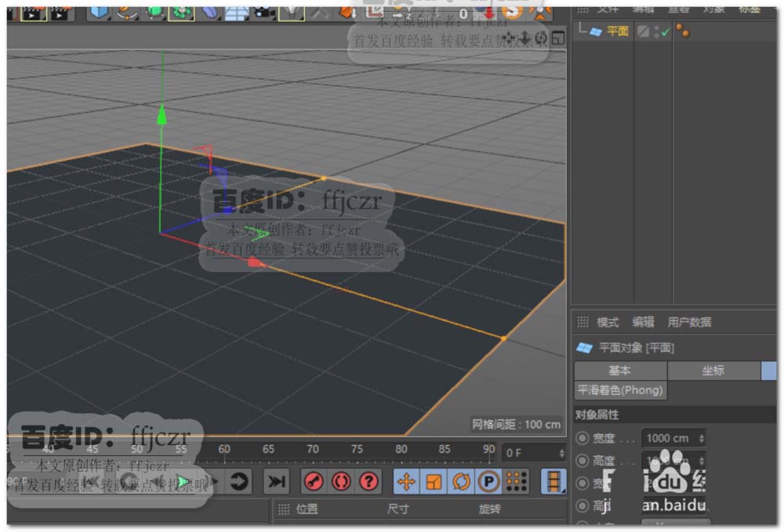Adjust the 0 F frame field stepper
Screen dimensions: 784x532
coord(561,453)
